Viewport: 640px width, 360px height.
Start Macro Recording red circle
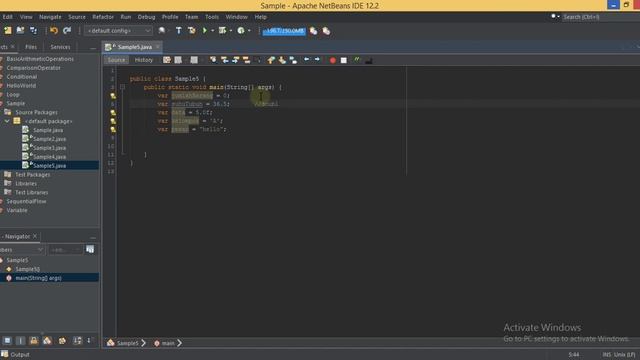point(333,60)
